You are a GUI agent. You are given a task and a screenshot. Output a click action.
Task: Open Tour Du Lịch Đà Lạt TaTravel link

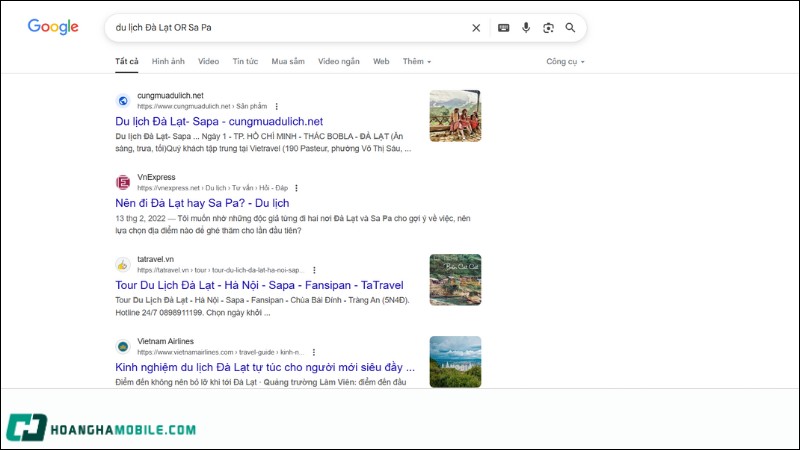tap(259, 285)
